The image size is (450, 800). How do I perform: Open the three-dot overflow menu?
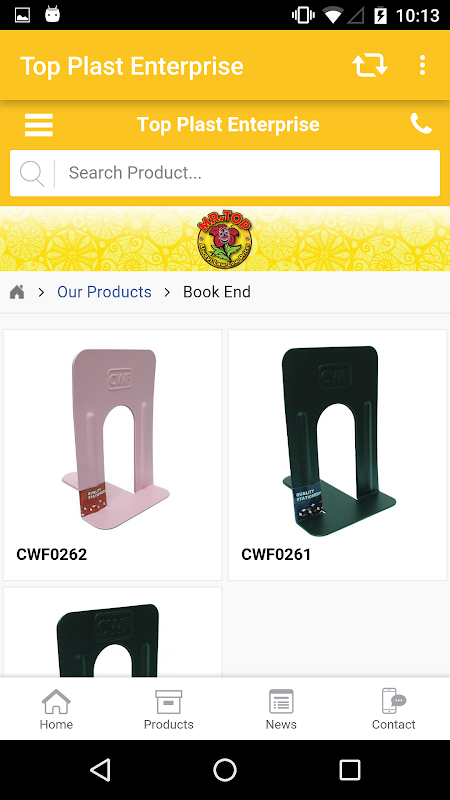coord(422,66)
